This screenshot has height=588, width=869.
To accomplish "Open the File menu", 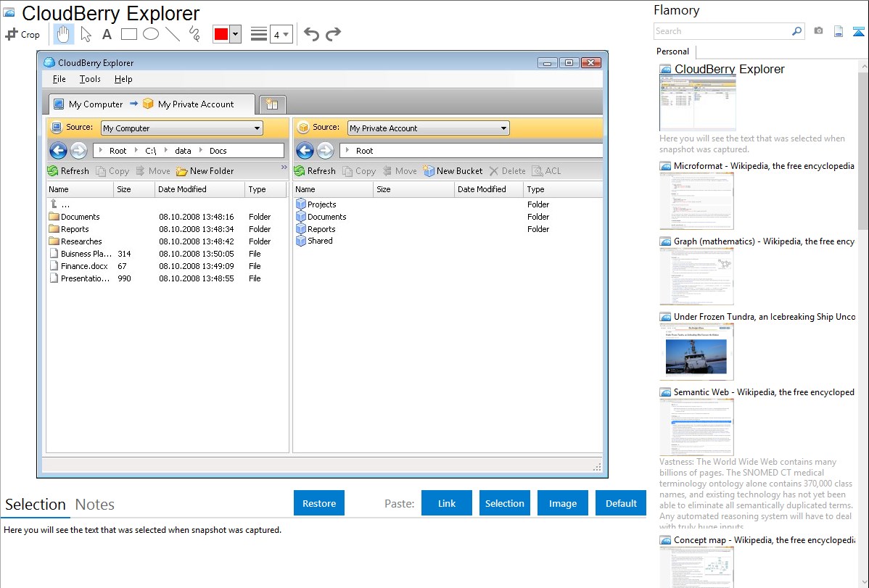I will [x=59, y=79].
